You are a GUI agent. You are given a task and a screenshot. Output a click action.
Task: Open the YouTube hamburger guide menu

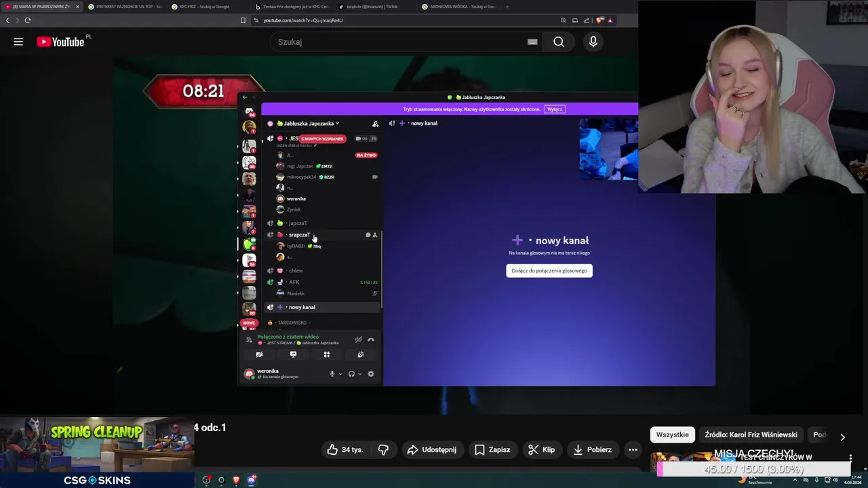[18, 42]
